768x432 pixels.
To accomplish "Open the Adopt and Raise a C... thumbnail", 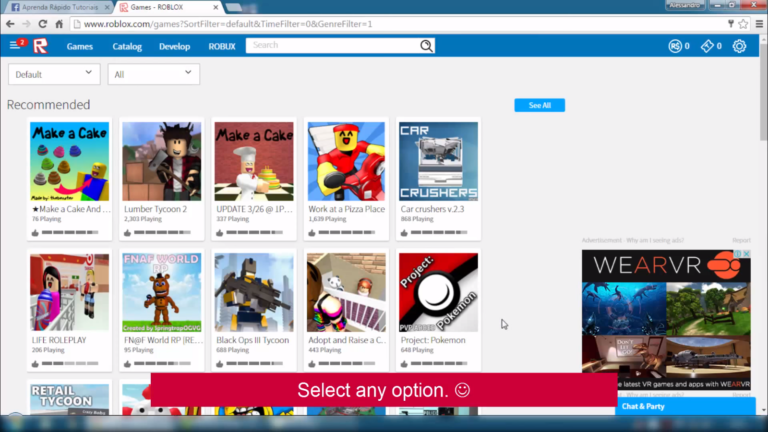I will [x=346, y=292].
